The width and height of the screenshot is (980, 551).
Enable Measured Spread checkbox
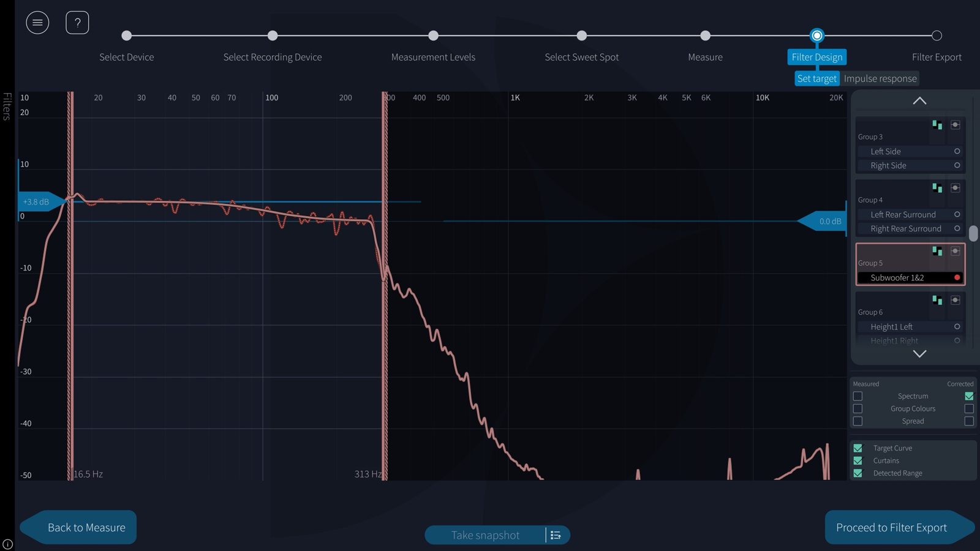(858, 421)
